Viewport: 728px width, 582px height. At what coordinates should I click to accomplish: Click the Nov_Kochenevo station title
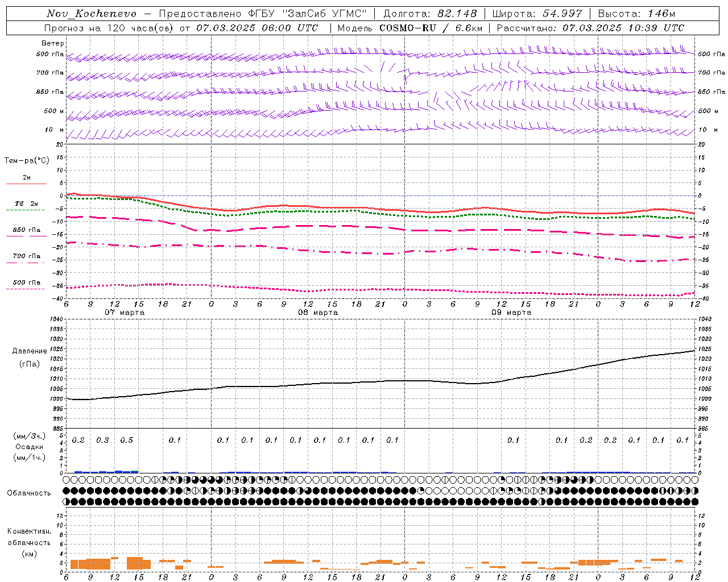92,14
